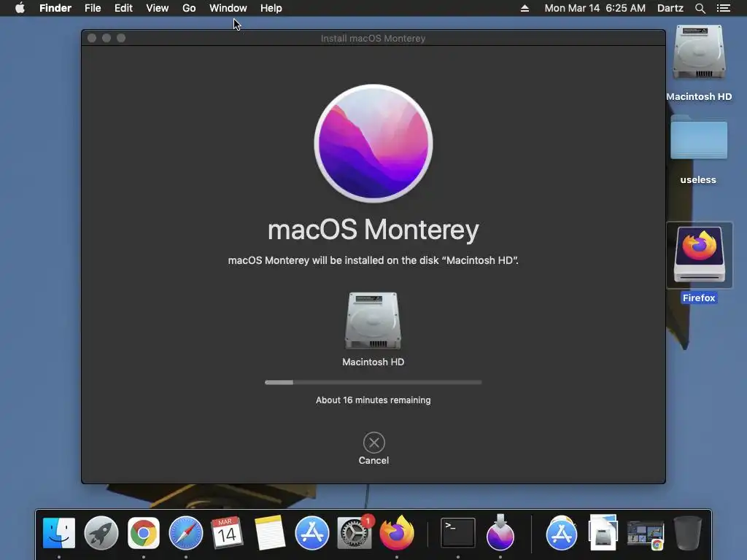Open Finder from the Dock

(59, 533)
